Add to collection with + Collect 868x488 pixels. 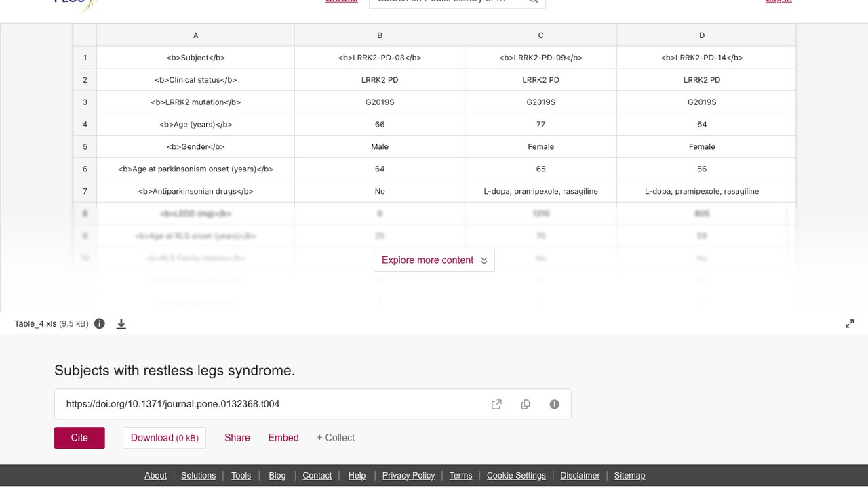(336, 438)
